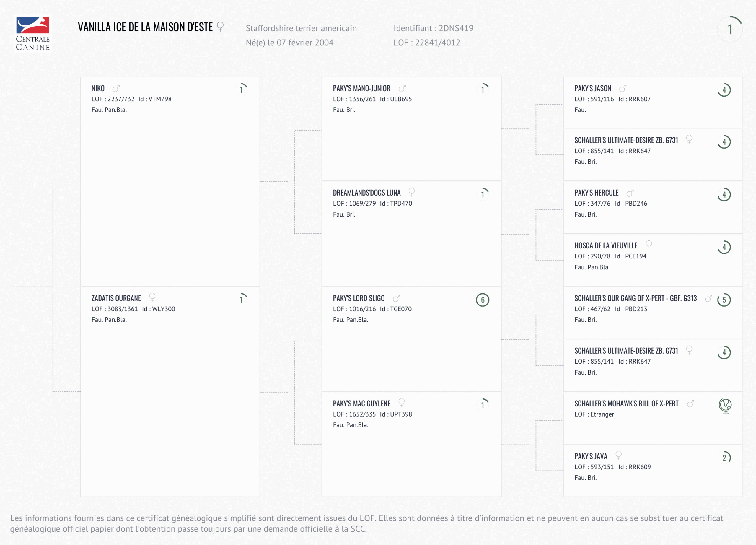Screen dimensions: 756x545
Task: Click the circled 4 badge on Hosca de la Vieuville
Action: (724, 247)
